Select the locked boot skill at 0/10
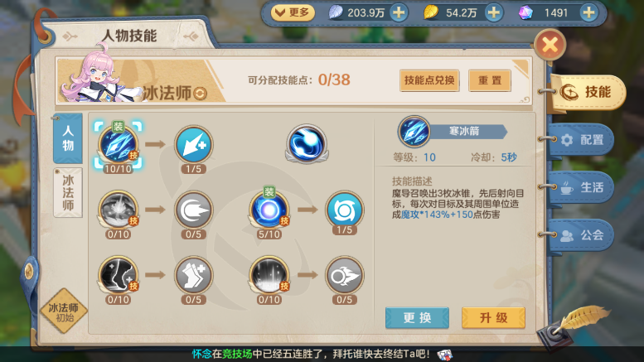Viewport: 644px width, 362px height. coord(119,275)
